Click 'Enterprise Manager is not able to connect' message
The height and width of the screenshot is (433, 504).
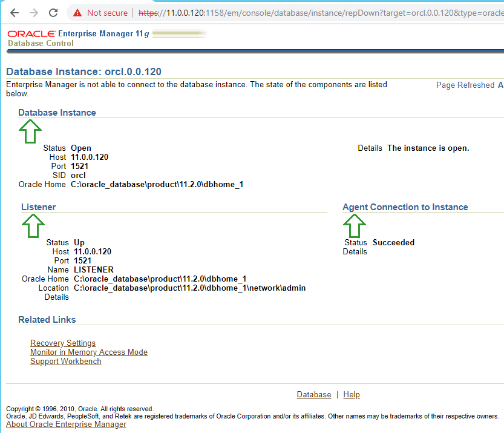(x=197, y=89)
